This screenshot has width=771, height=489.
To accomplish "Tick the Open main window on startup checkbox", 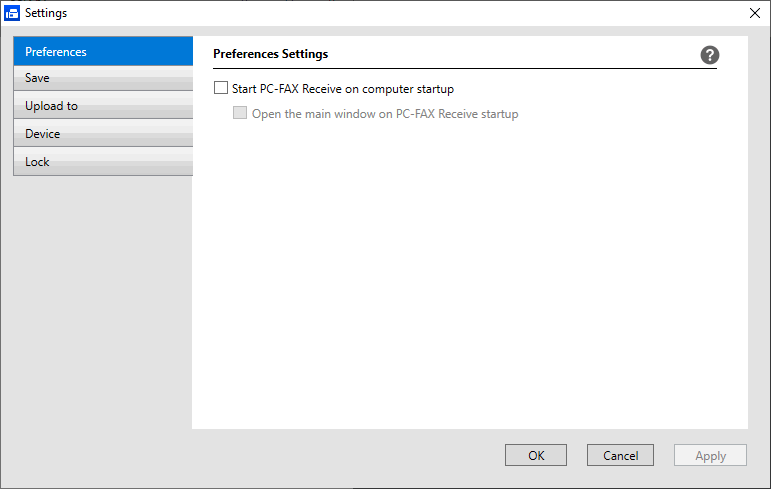I will click(240, 114).
